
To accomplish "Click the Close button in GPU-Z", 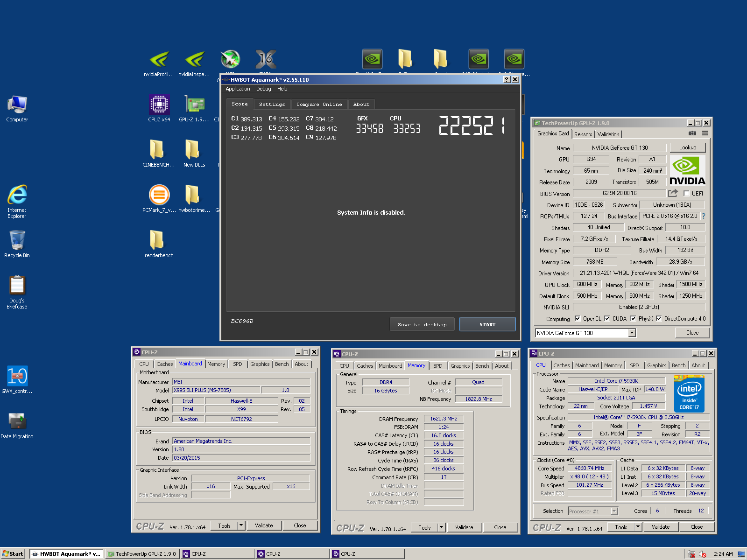I will tap(692, 333).
